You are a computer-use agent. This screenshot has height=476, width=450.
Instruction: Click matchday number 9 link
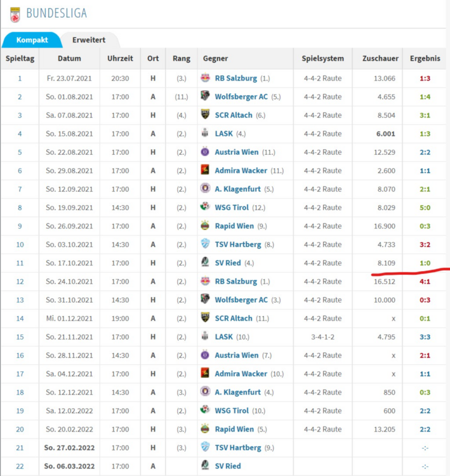coord(20,226)
